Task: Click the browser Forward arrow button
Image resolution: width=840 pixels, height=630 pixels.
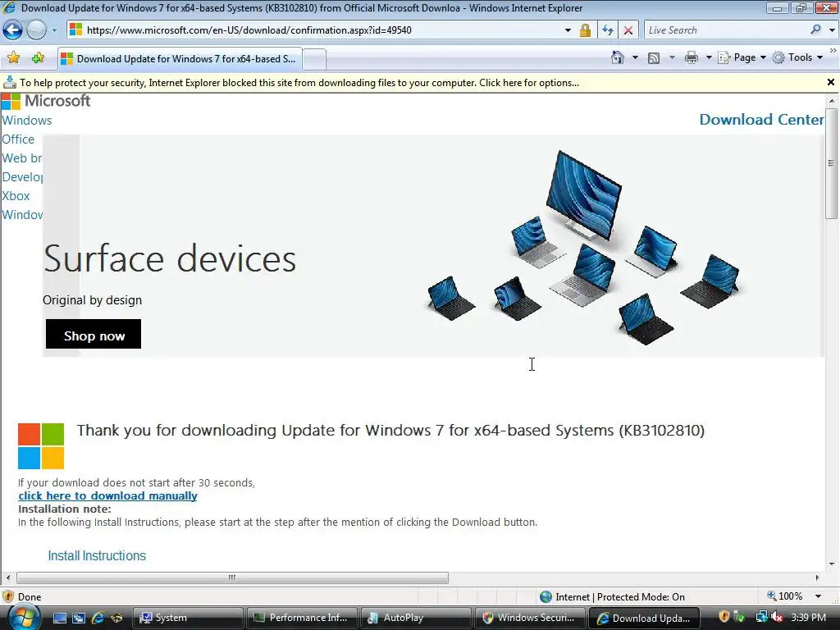Action: (36, 30)
